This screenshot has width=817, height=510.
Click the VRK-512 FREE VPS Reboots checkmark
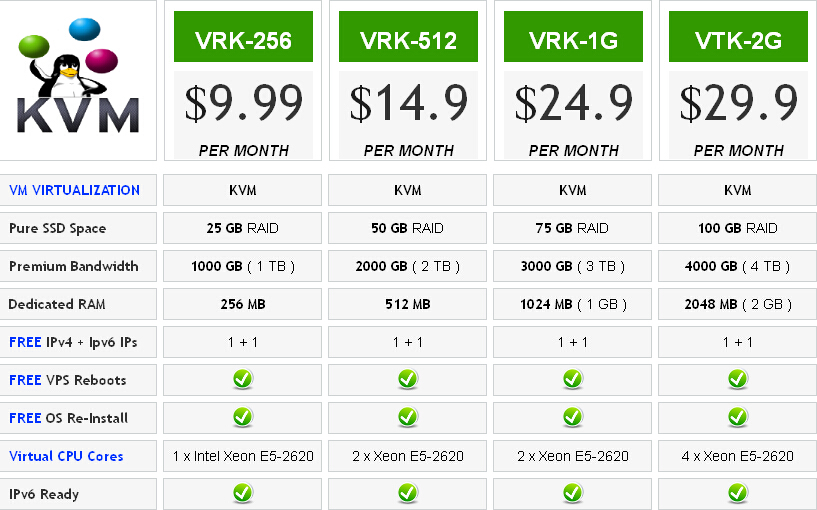(407, 379)
